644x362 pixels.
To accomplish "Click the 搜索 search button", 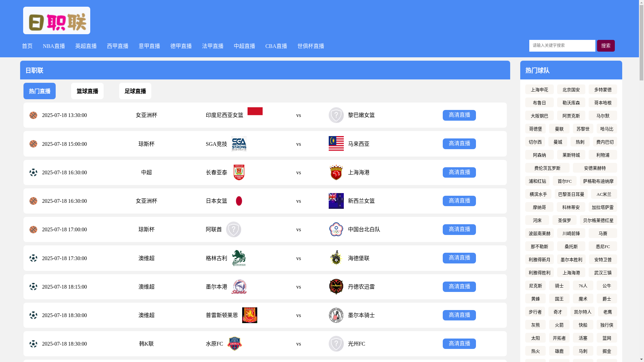I will (606, 46).
